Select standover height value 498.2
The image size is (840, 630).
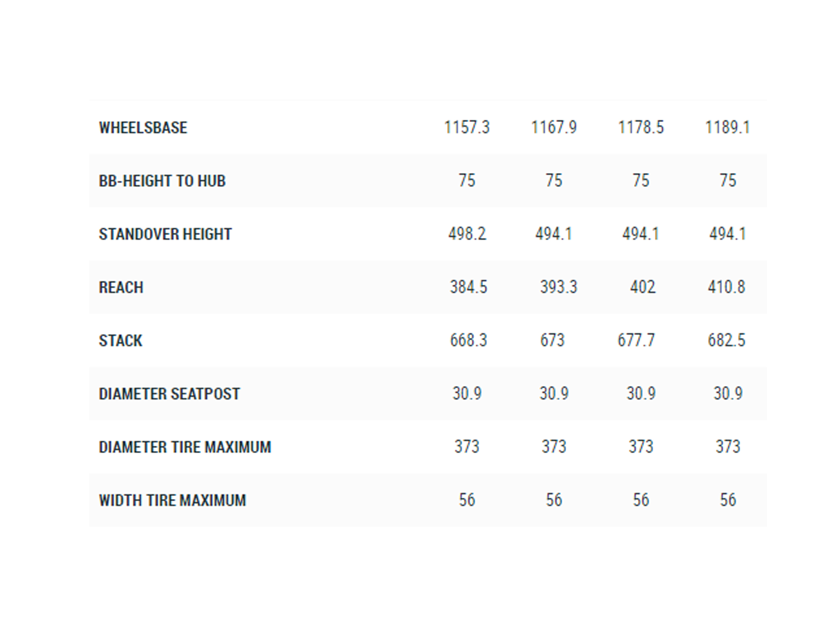point(467,234)
